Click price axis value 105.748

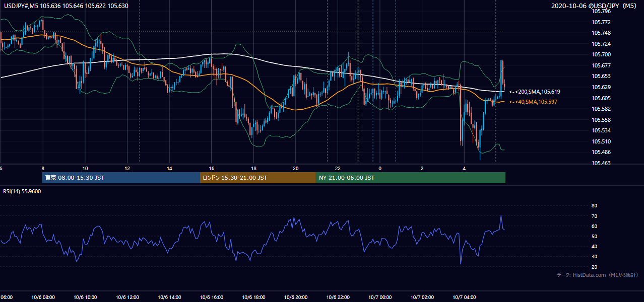coord(601,33)
